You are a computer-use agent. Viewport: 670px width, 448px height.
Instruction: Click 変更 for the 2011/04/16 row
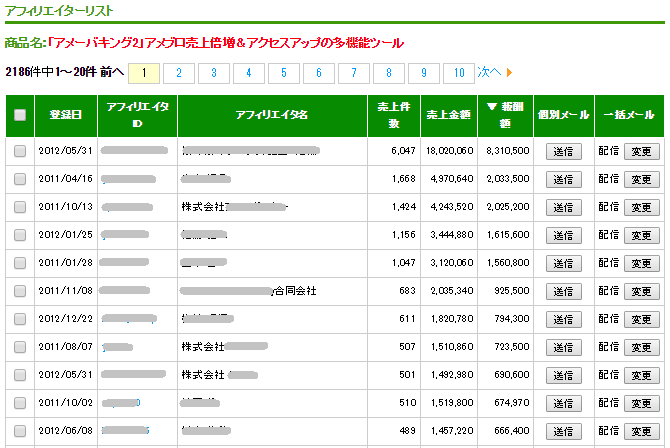(640, 179)
